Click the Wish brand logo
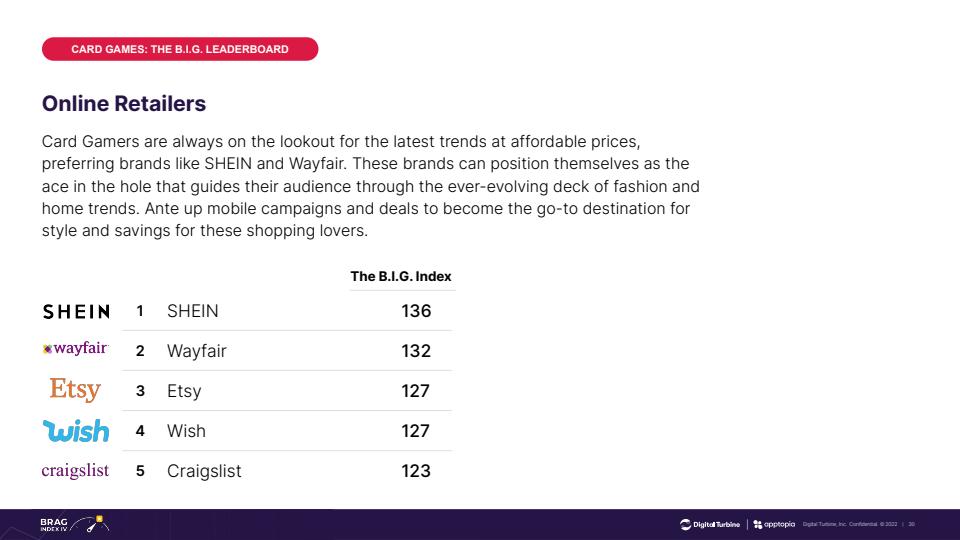960x540 pixels. pos(77,431)
